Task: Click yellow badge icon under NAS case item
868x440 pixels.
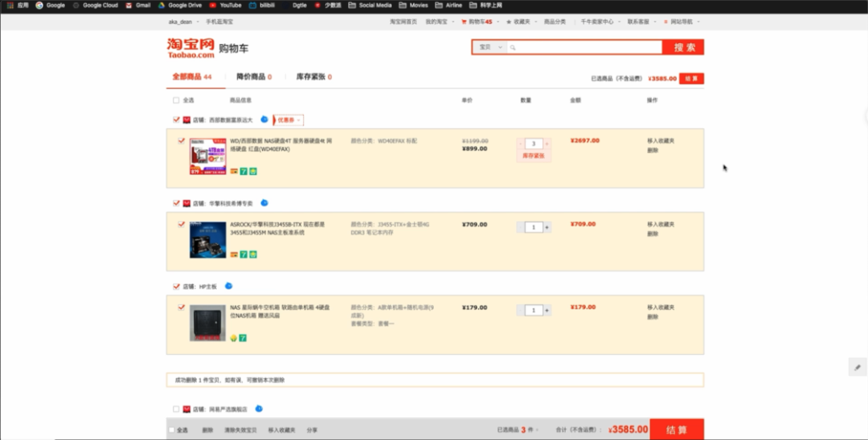Action: 234,338
